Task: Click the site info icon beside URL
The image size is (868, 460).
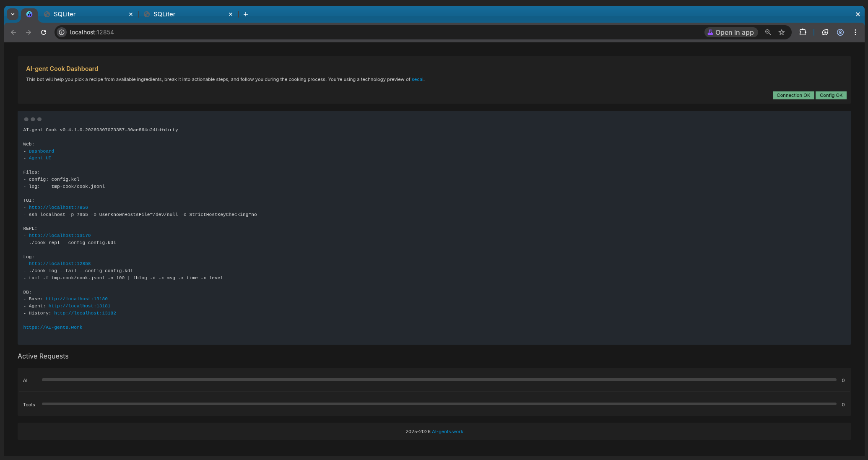Action: coord(62,32)
